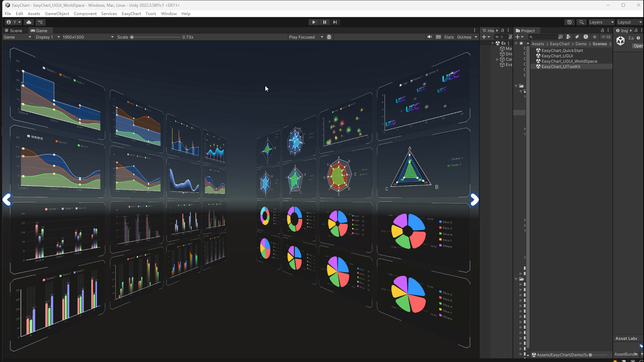
Task: Open the Undo History icon
Action: (x=569, y=22)
